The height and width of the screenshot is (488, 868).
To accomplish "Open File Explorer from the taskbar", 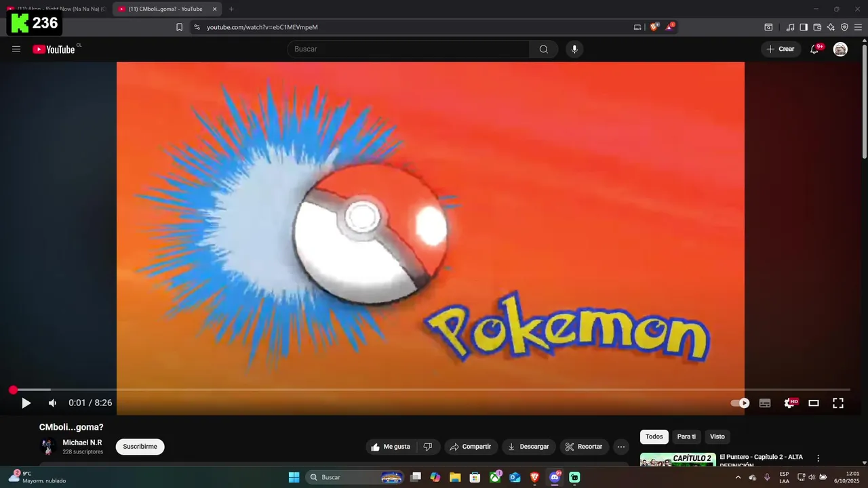I will coord(455,477).
